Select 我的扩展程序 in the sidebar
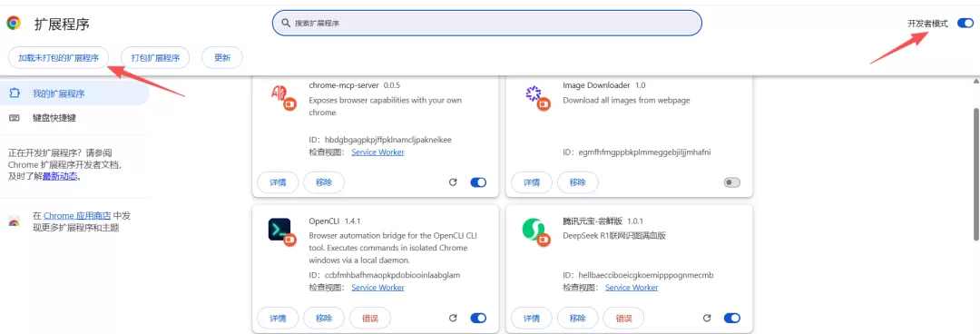 [x=75, y=93]
